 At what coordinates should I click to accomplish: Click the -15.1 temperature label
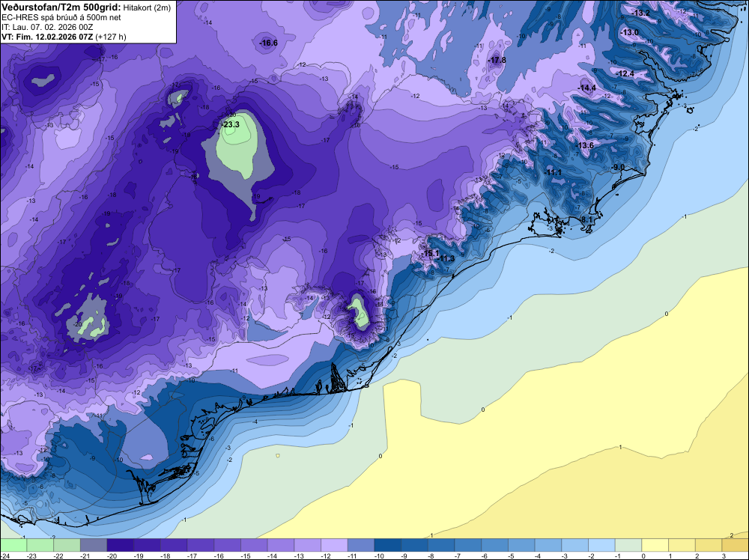(431, 253)
